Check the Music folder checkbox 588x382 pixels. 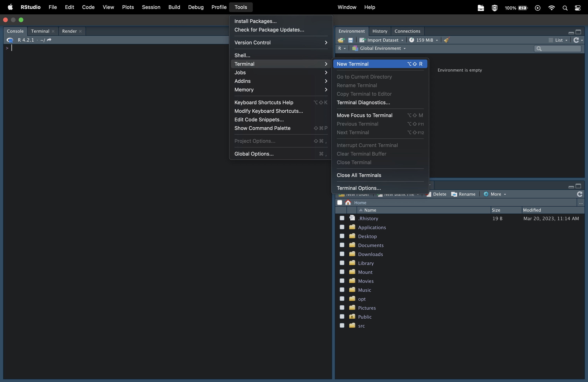point(342,290)
